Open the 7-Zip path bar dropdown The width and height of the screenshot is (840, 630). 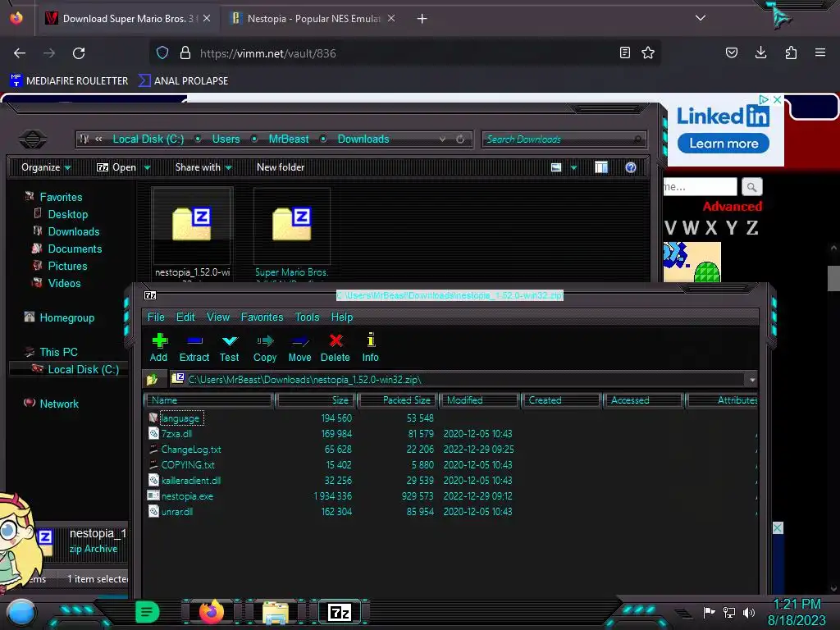(752, 380)
